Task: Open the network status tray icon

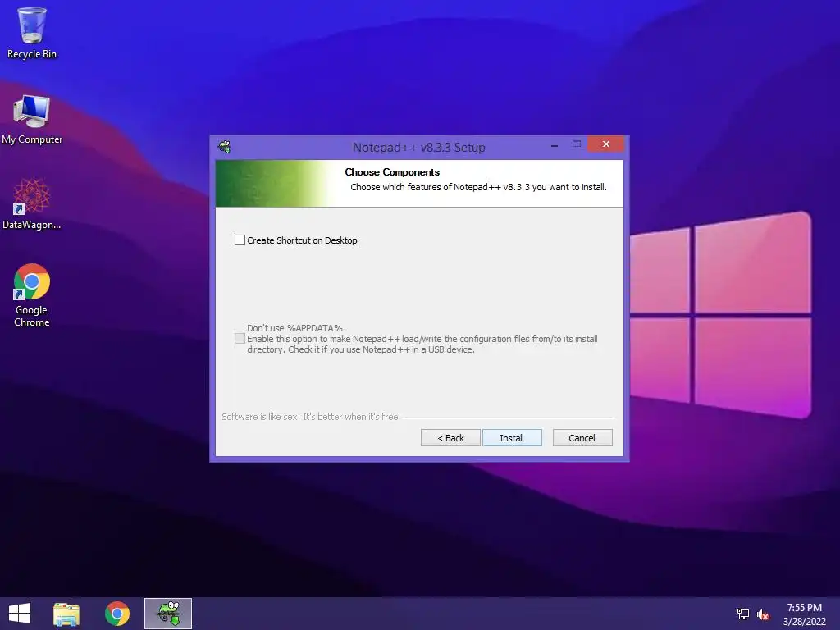Action: [x=743, y=614]
